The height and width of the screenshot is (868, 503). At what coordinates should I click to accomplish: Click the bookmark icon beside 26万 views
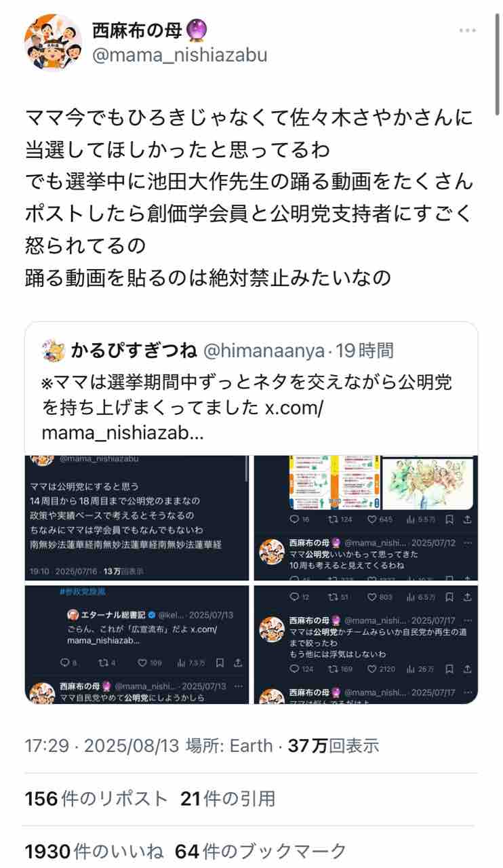449,669
